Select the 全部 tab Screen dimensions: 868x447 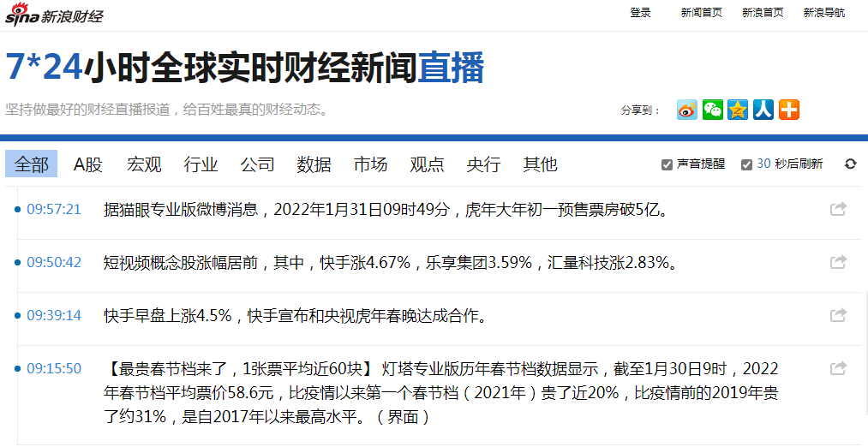(x=32, y=164)
